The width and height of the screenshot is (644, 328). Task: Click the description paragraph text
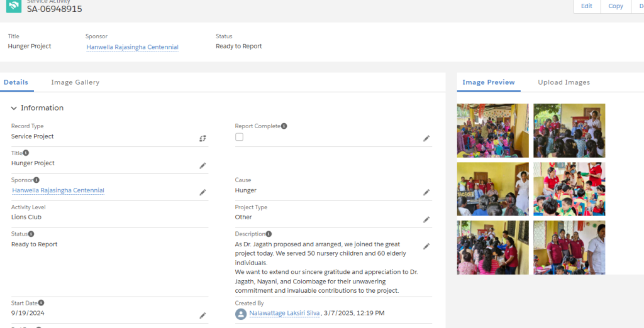[326, 267]
